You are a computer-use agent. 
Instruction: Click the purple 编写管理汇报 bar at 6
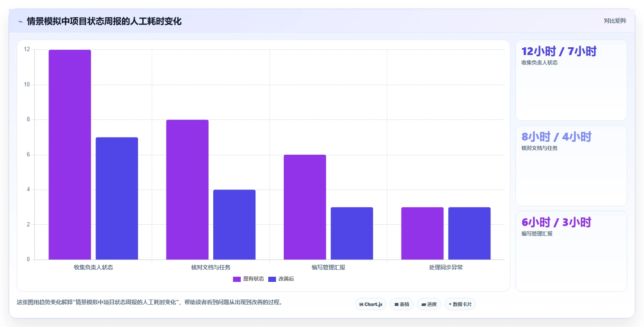click(305, 207)
